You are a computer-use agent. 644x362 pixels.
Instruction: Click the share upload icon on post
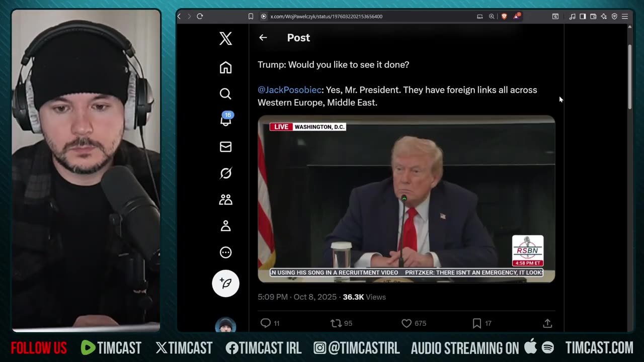(x=547, y=323)
